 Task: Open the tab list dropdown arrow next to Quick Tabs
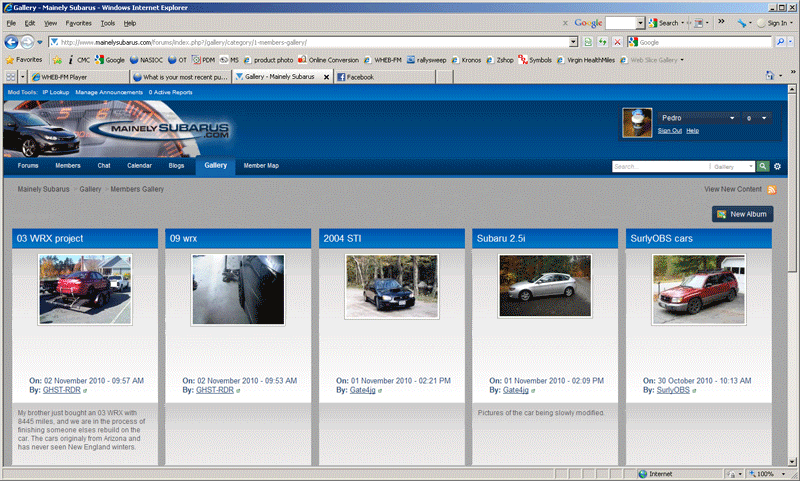[22, 77]
